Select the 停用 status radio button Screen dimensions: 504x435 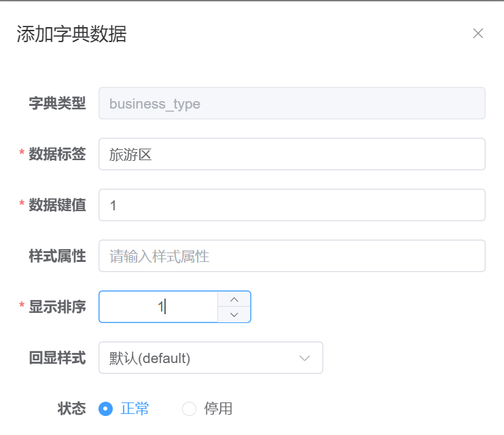click(x=189, y=409)
